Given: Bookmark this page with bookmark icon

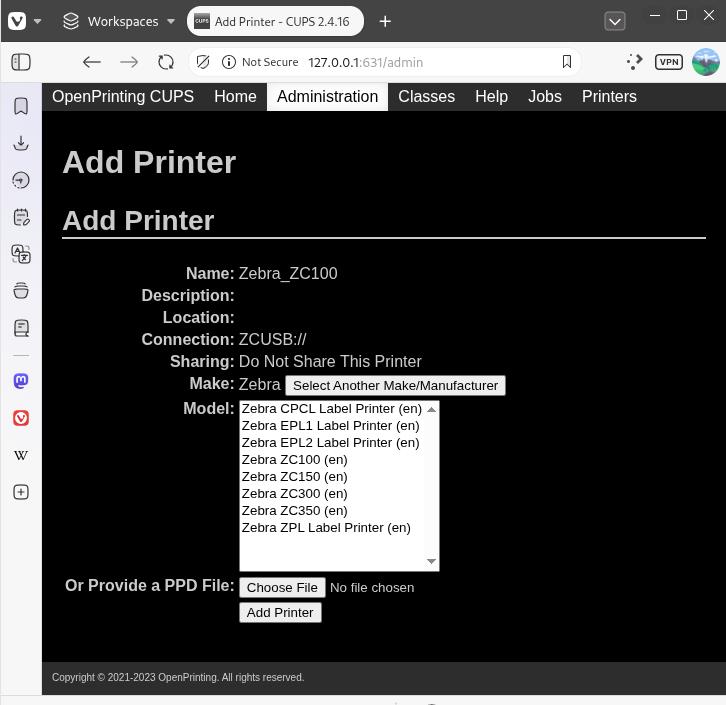Looking at the screenshot, I should click(566, 62).
